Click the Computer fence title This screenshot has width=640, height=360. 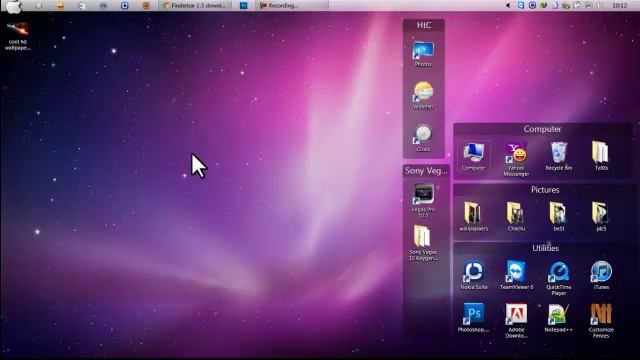(542, 129)
